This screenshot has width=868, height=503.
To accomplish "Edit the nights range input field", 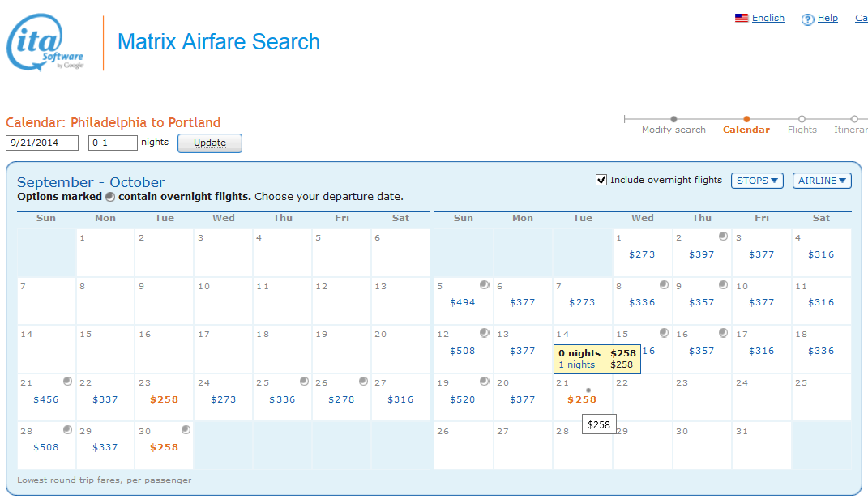I will [x=113, y=143].
